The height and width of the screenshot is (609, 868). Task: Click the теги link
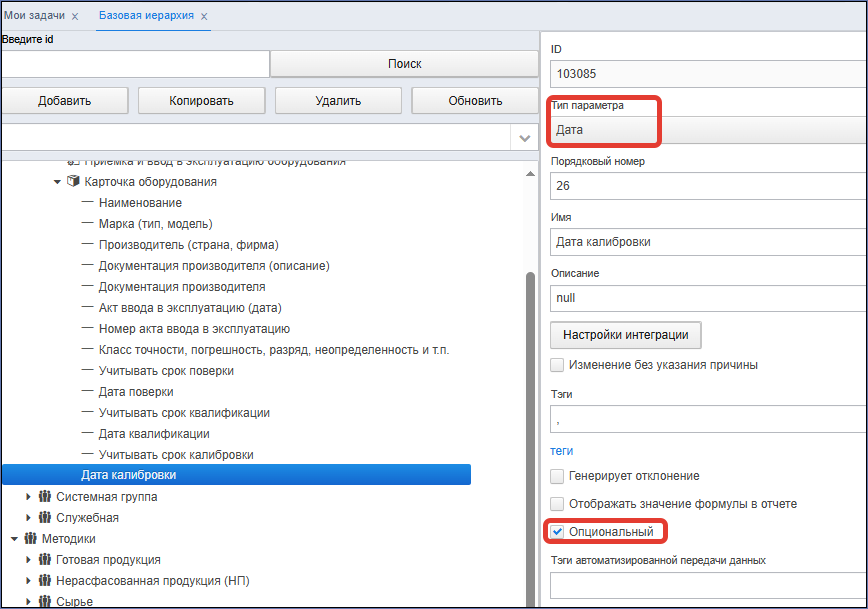(x=561, y=451)
